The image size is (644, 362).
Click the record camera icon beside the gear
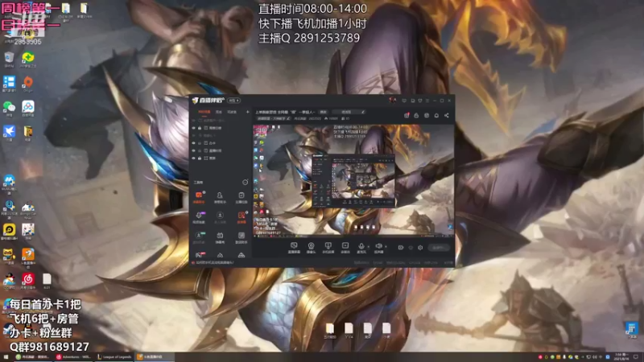point(401,248)
